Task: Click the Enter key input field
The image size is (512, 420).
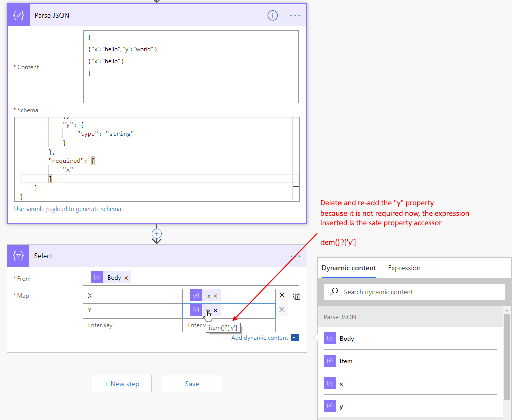Action: (x=132, y=325)
